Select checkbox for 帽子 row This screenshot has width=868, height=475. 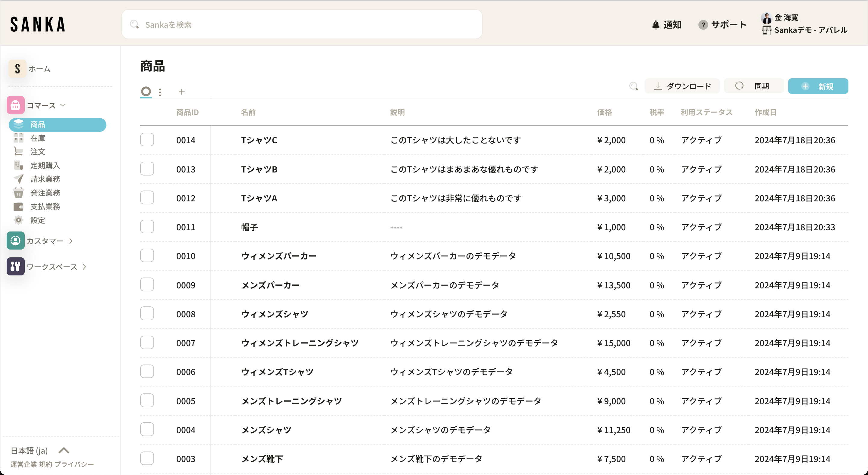pyautogui.click(x=147, y=227)
